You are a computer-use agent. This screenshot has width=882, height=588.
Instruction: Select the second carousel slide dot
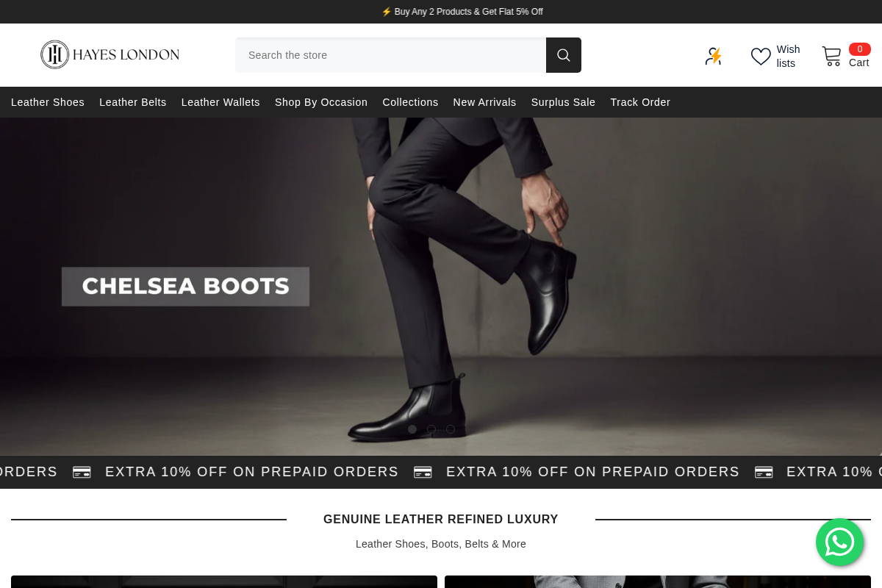(431, 429)
